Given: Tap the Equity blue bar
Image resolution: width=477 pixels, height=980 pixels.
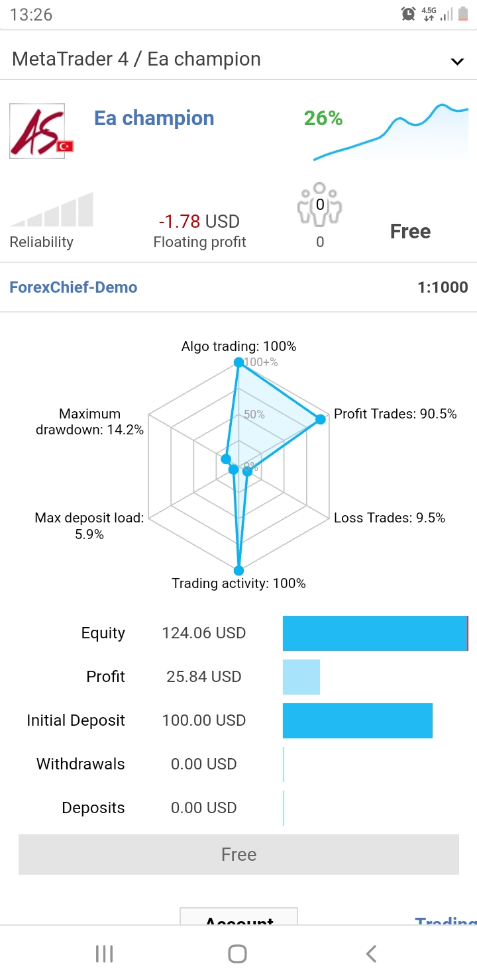Looking at the screenshot, I should pos(375,633).
